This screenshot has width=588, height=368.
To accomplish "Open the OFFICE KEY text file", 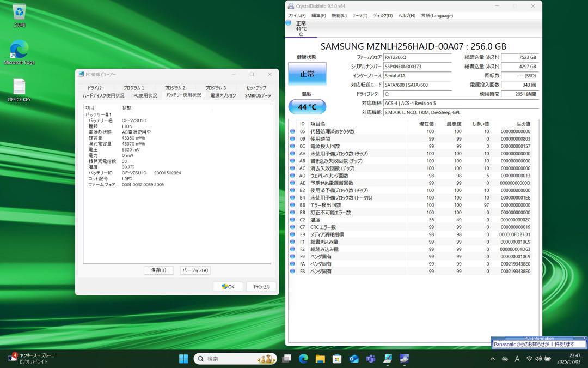I will point(19,90).
